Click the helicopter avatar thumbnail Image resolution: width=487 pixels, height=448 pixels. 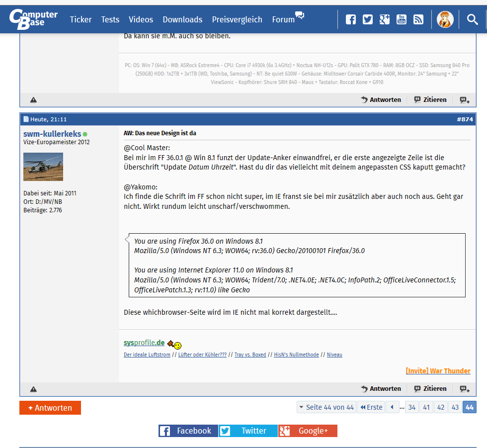click(x=43, y=167)
